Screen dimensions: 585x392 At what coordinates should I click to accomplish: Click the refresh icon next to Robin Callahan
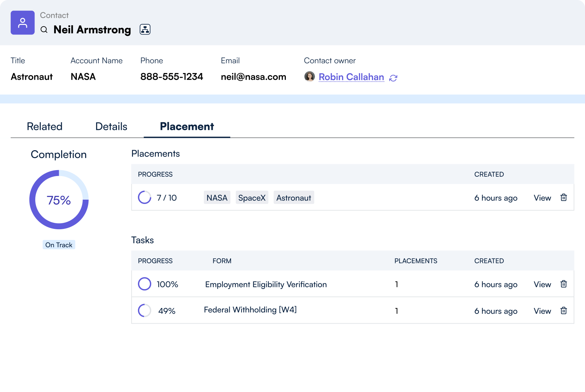tap(394, 77)
